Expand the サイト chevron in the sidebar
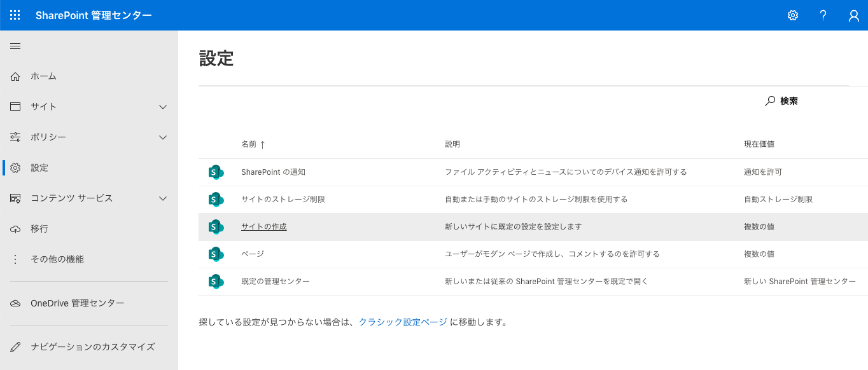Screen dimensions: 868x370 (163, 107)
